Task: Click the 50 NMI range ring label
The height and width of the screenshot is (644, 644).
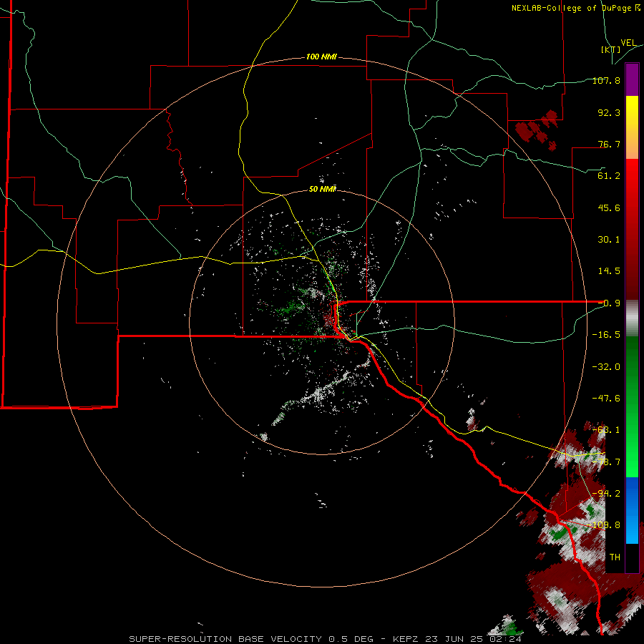Action: pyautogui.click(x=323, y=189)
